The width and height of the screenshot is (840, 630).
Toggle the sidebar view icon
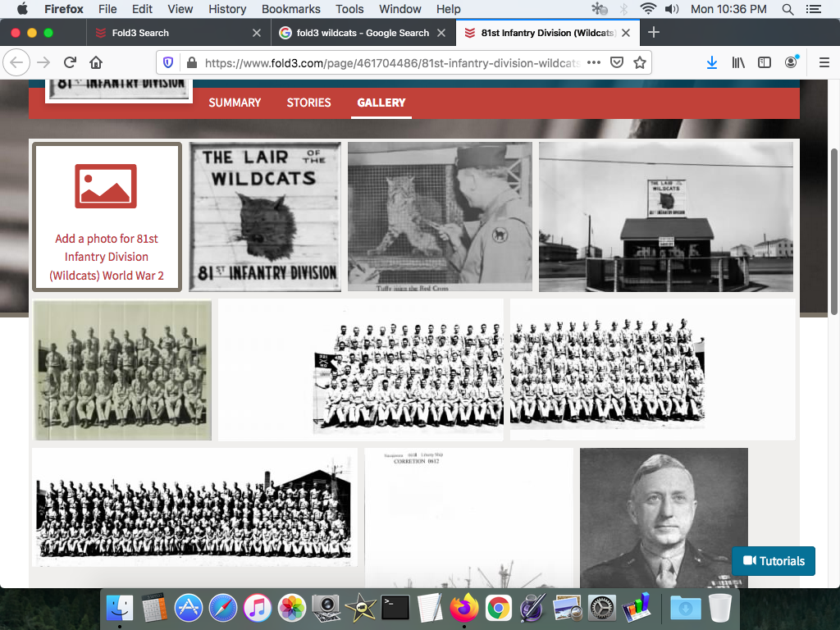[764, 62]
